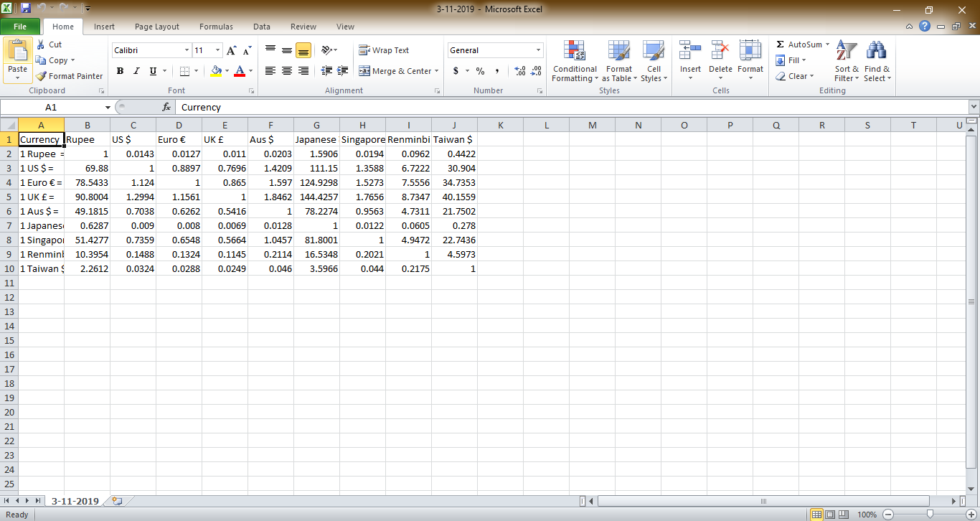
Task: Open the Name Box dropdown arrow
Action: click(x=108, y=107)
